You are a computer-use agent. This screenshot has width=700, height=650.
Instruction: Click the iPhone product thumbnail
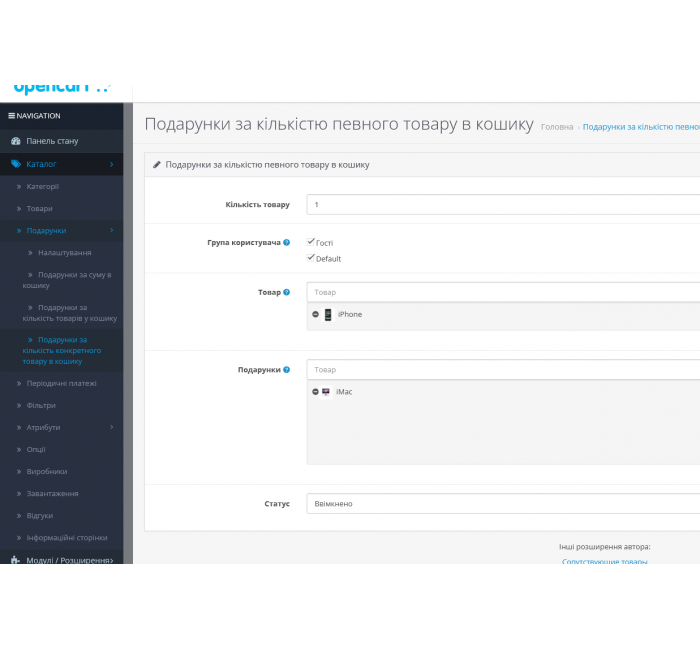point(328,314)
